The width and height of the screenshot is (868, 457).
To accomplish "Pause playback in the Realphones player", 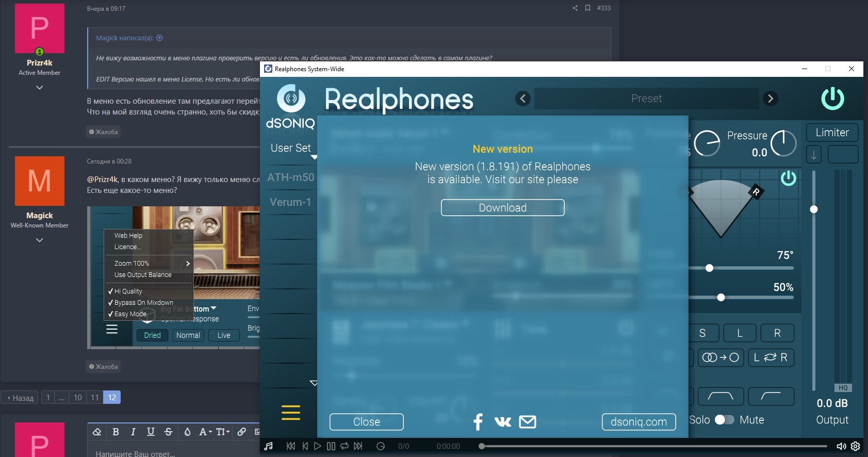I will click(x=331, y=446).
